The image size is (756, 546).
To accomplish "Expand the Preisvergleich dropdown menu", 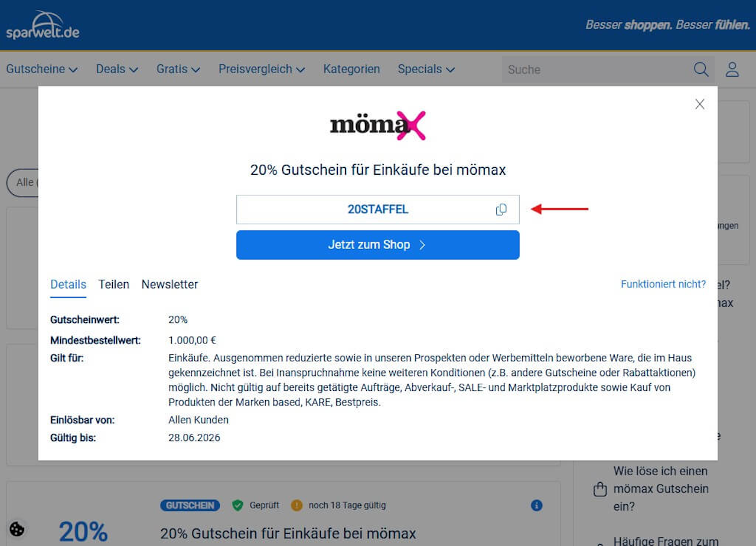I will pos(262,69).
